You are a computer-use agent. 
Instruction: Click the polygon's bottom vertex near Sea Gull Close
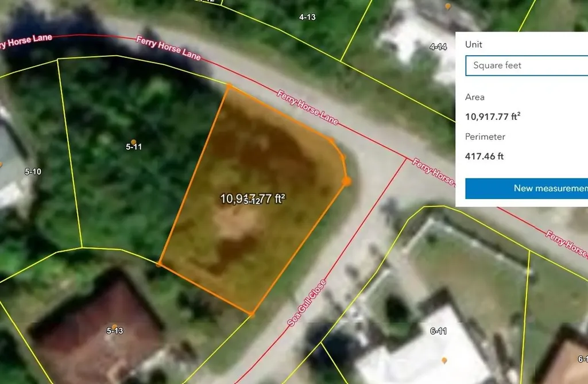pos(252,314)
